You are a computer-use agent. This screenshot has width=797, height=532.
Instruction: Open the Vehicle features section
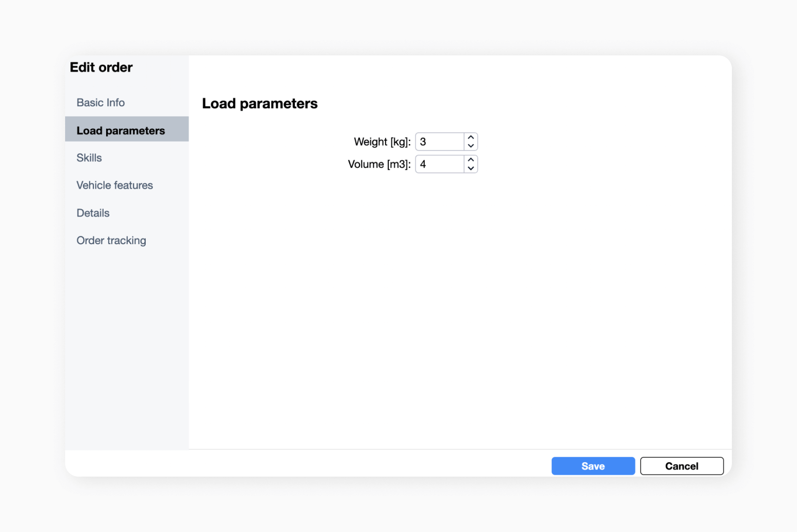(x=114, y=185)
